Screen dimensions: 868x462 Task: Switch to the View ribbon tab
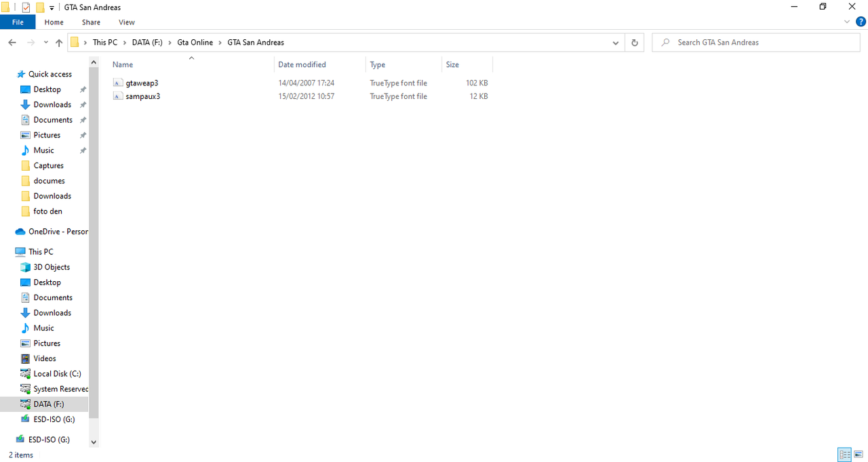pos(127,22)
